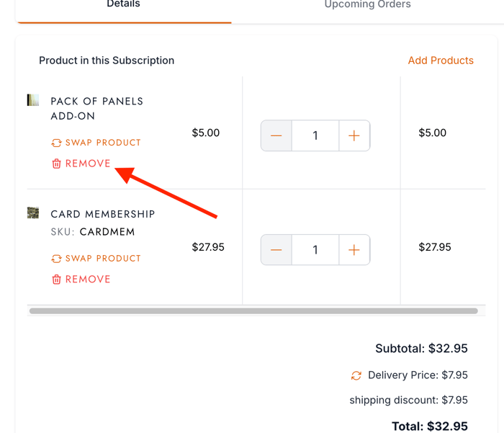Click Swap Product text for Pack of Panels

coord(103,143)
